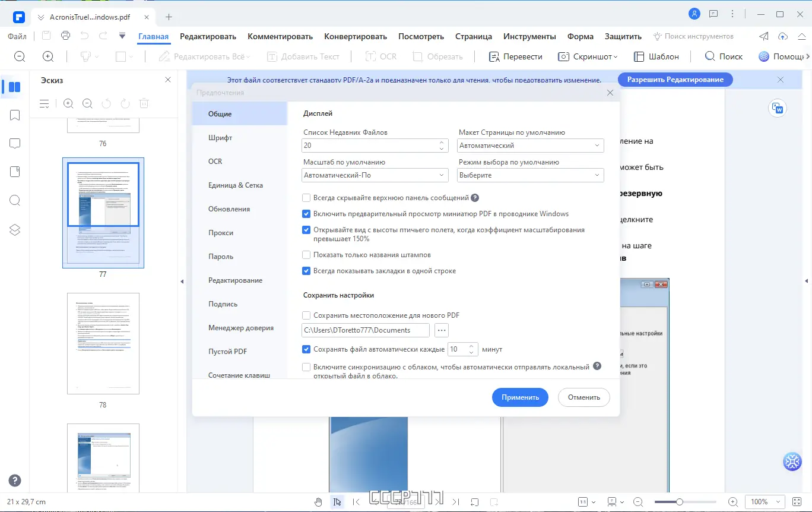Click the zoom slider in status bar
Image resolution: width=812 pixels, height=512 pixels.
click(x=685, y=502)
